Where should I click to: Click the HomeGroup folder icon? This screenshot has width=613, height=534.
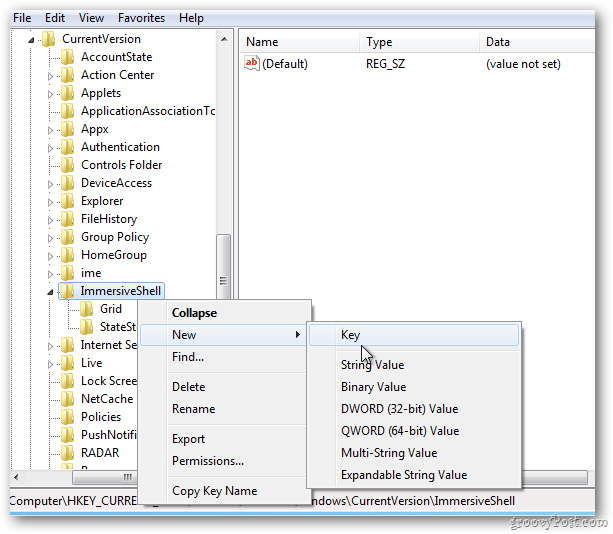point(68,255)
